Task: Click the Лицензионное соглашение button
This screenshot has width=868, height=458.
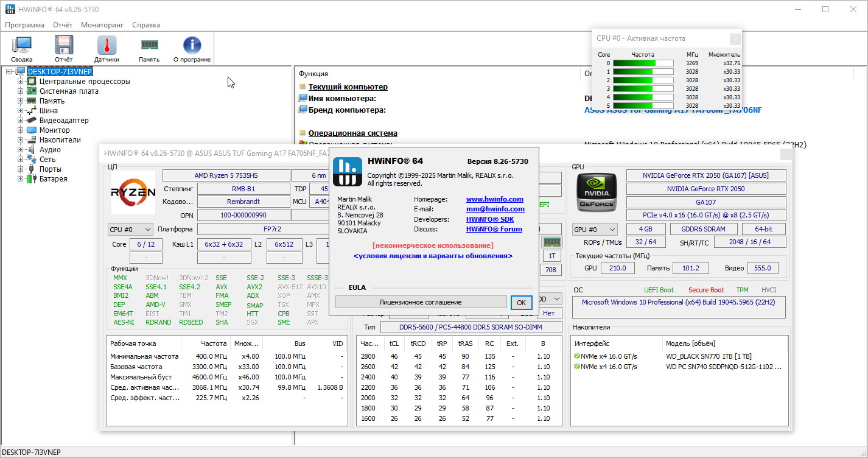Action: 421,302
